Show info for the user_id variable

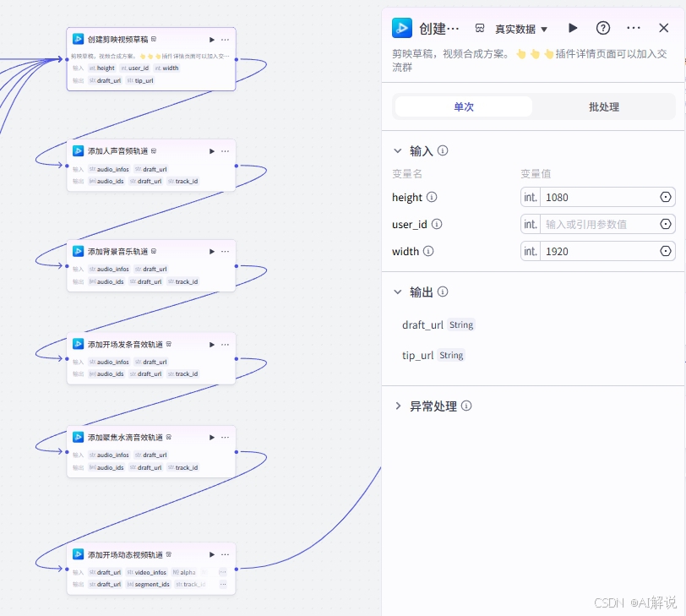tap(437, 225)
